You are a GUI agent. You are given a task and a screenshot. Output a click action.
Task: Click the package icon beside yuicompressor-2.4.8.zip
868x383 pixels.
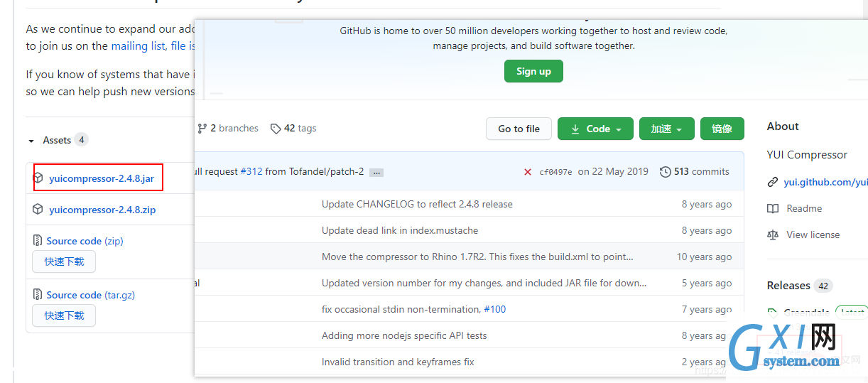38,210
